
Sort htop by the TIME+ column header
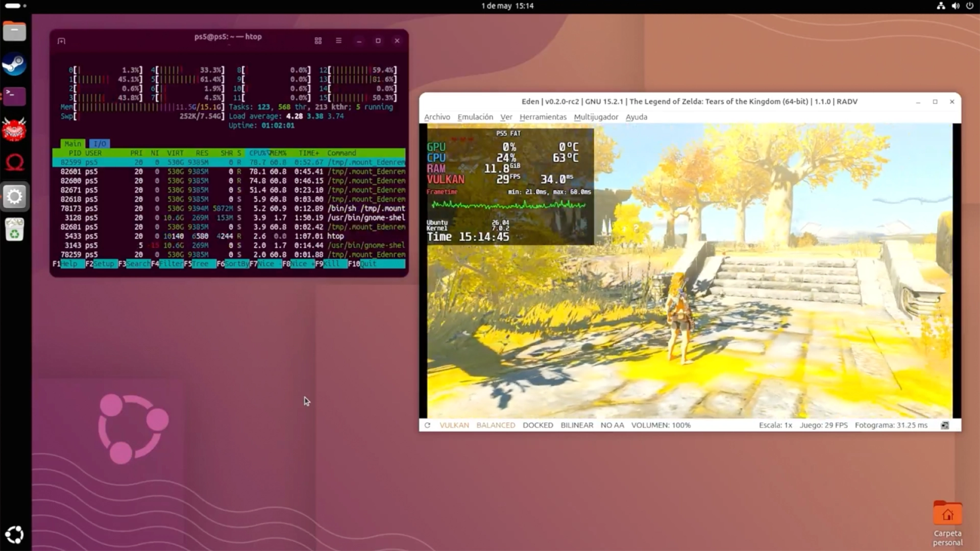(309, 153)
